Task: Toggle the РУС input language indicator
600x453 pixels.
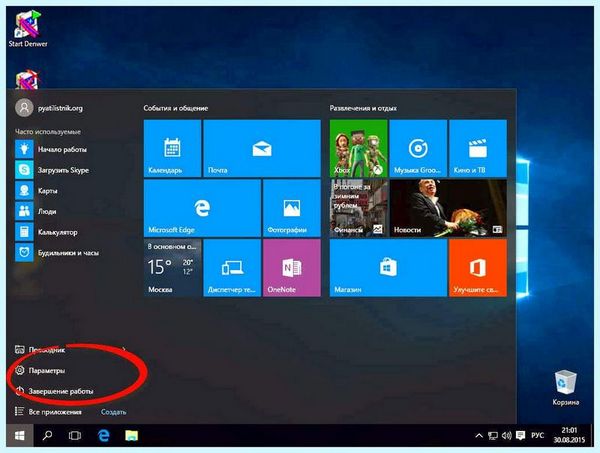Action: (537, 435)
